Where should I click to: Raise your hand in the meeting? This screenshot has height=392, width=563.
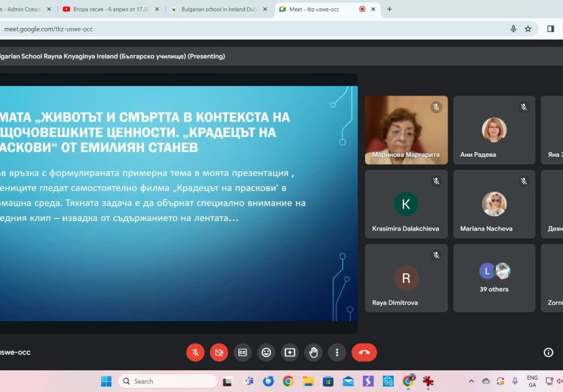pyautogui.click(x=313, y=352)
